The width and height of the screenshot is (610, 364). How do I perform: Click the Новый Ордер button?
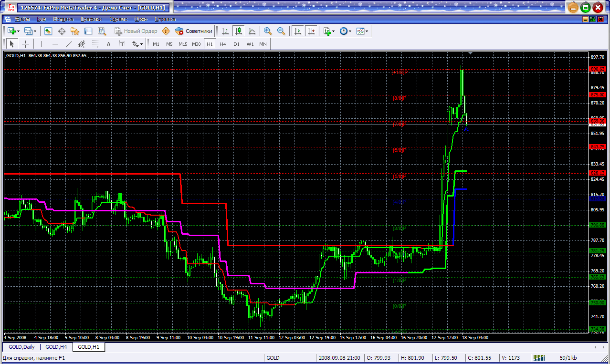[136, 31]
